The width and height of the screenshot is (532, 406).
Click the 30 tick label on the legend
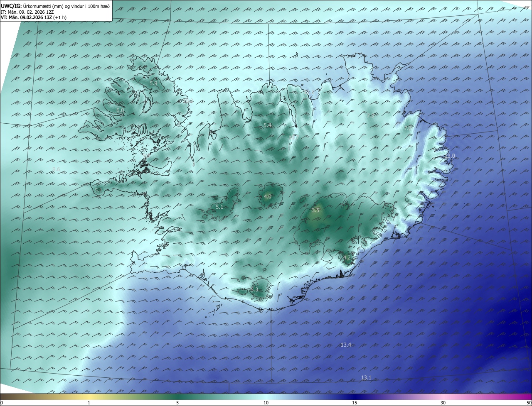pos(443,403)
